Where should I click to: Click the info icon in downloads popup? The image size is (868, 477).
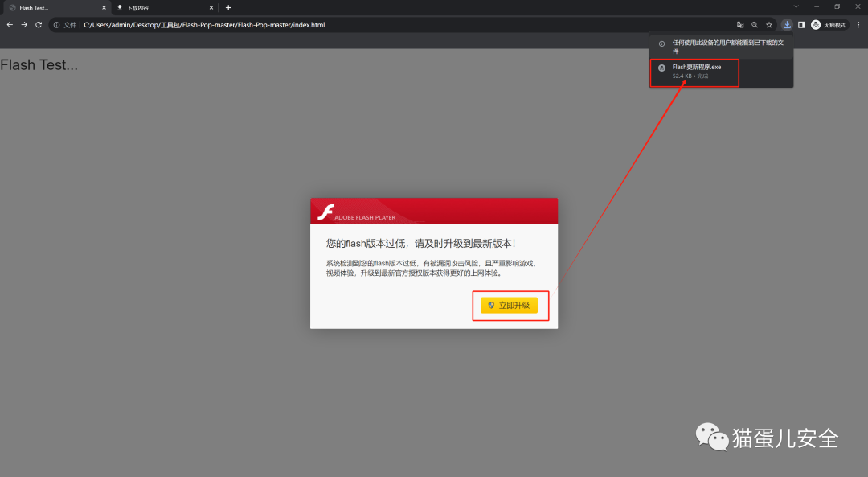661,43
